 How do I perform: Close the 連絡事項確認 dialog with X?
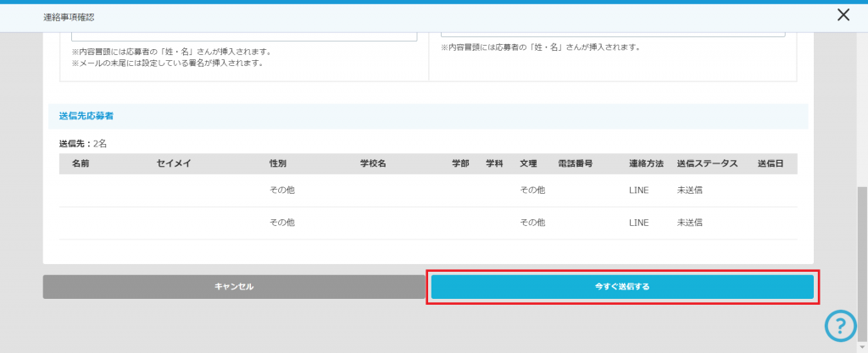[843, 15]
